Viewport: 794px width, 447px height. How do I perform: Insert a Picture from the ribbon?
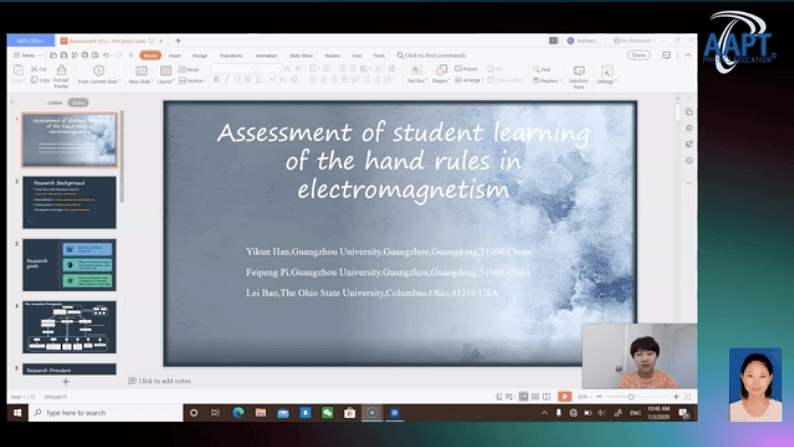tap(466, 69)
